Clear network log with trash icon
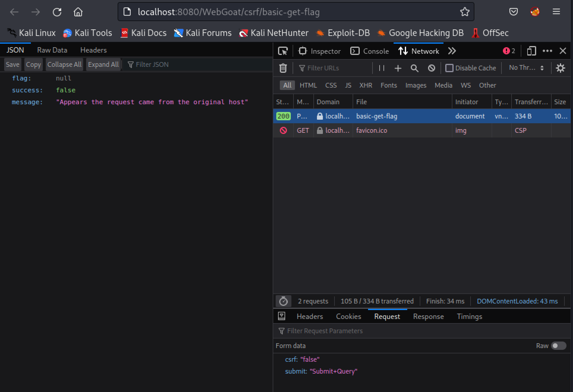 coord(283,68)
